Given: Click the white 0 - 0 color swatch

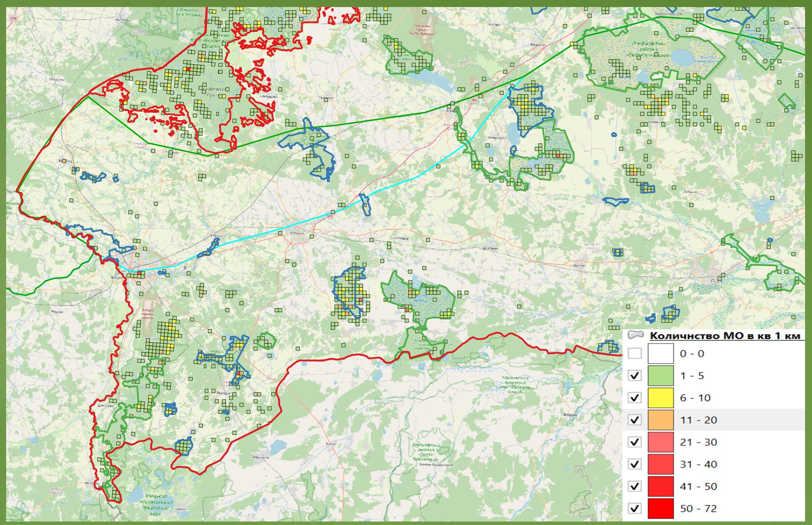Looking at the screenshot, I should click(660, 353).
